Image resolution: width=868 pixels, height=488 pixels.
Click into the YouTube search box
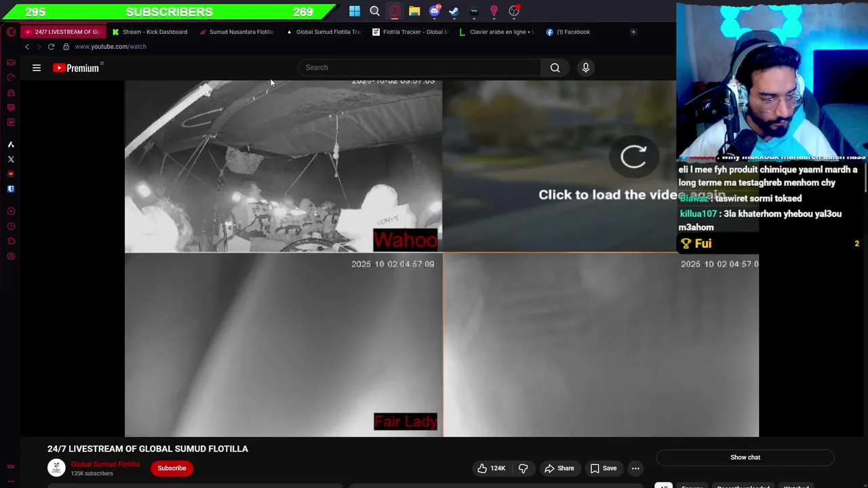pyautogui.click(x=420, y=68)
